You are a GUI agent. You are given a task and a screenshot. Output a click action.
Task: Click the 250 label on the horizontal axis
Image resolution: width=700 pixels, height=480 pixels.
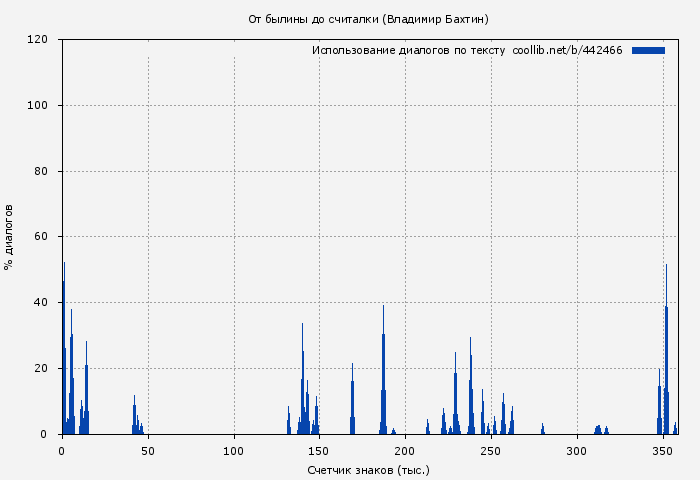(491, 451)
